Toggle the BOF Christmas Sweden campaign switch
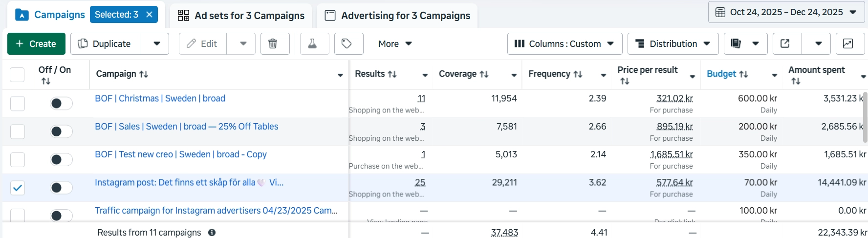Screen dimensions: 868x238 click(61, 103)
